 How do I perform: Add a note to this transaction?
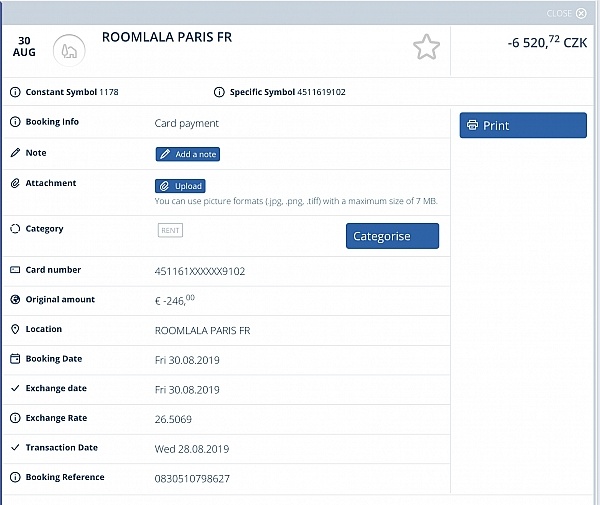188,154
